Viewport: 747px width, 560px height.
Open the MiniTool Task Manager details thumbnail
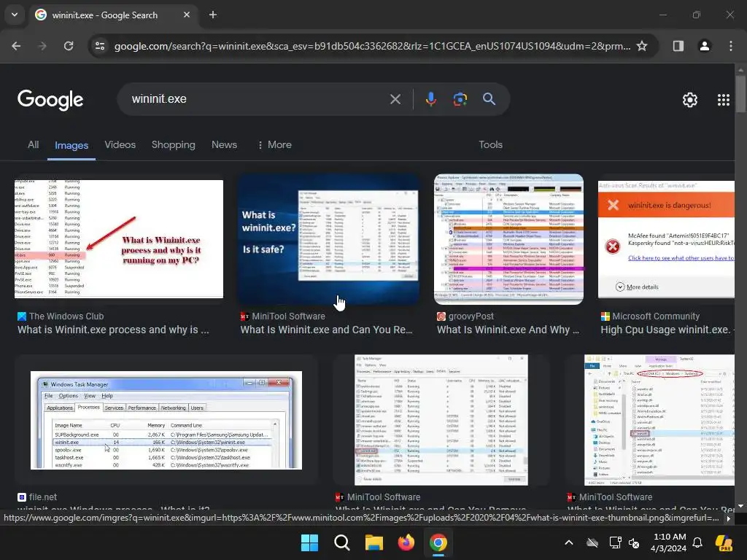[x=441, y=420]
